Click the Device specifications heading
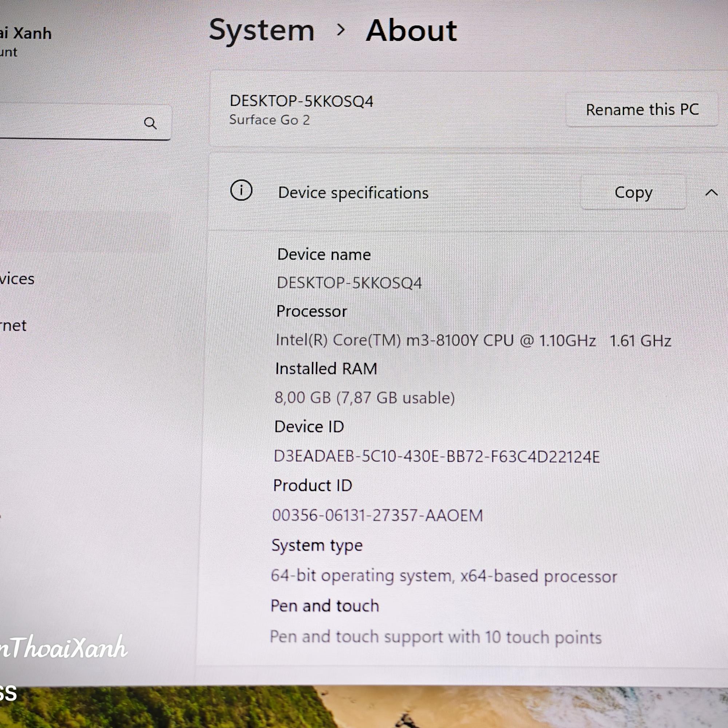Image resolution: width=728 pixels, height=728 pixels. 353,193
